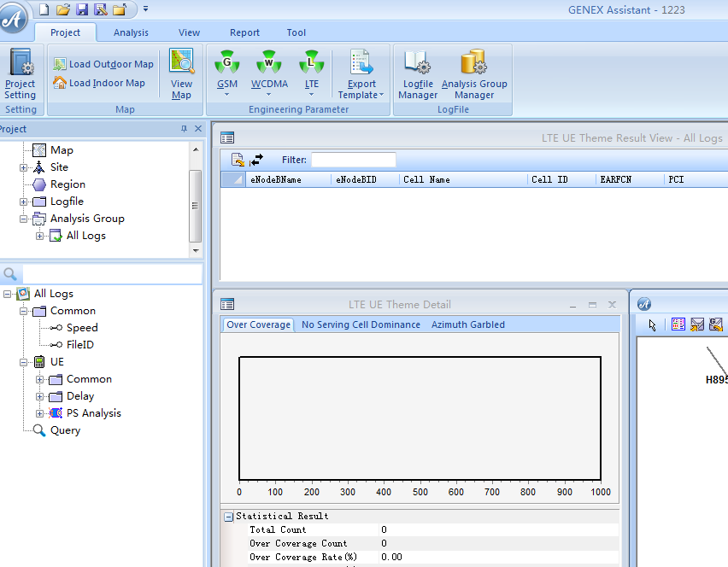Select Region in the project tree
The width and height of the screenshot is (728, 567).
pos(68,184)
